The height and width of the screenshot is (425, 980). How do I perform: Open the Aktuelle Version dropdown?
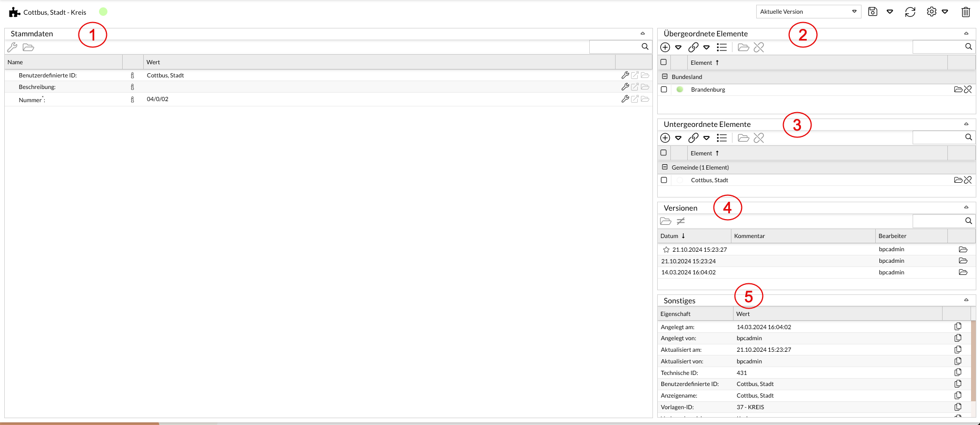[x=808, y=12]
